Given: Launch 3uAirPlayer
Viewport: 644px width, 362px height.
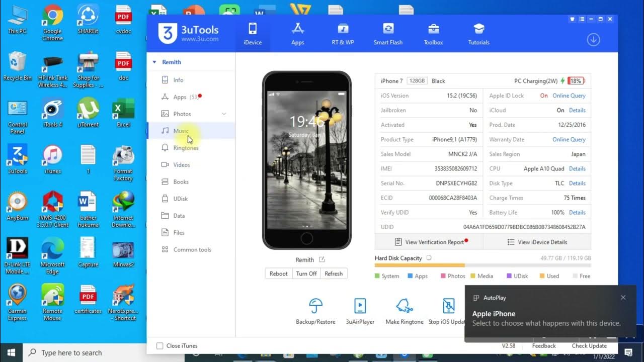Looking at the screenshot, I should 360,311.
